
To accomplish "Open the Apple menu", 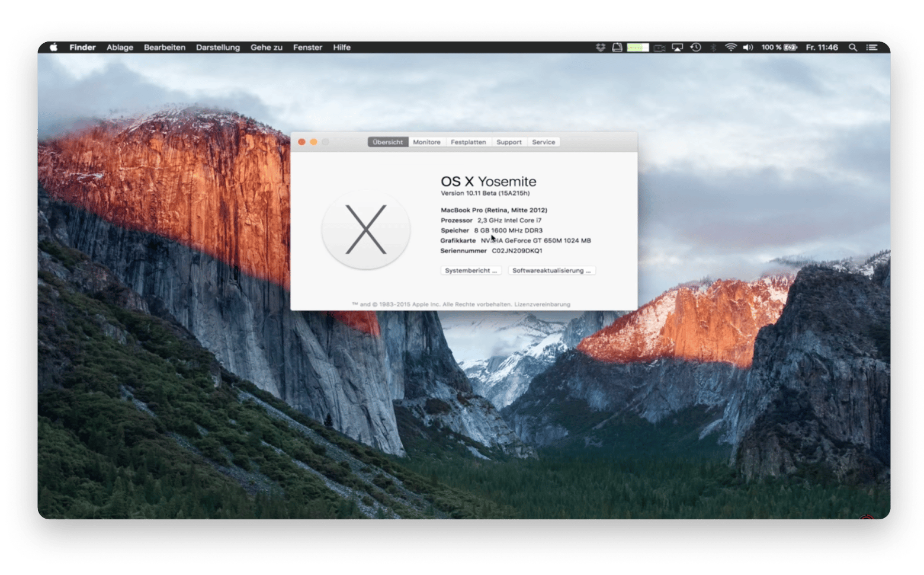I will [53, 47].
